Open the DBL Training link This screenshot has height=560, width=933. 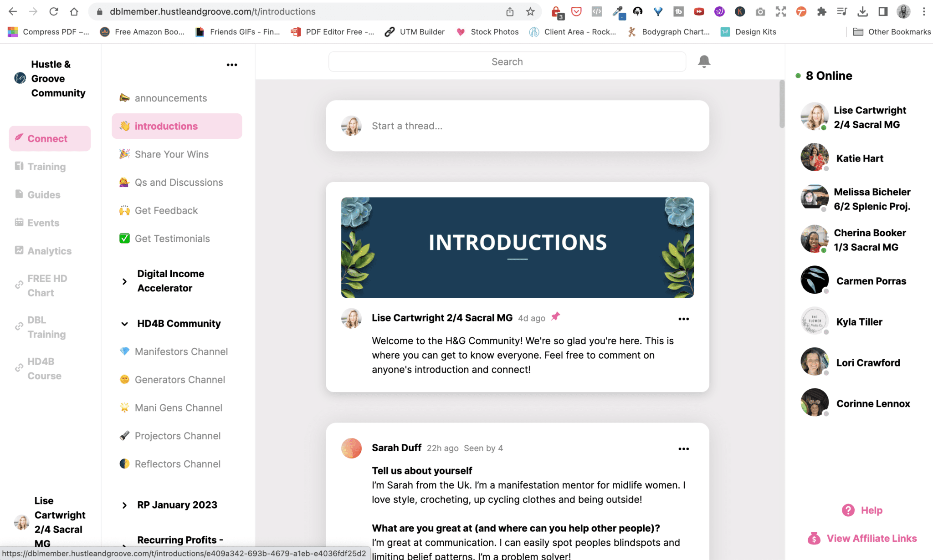point(46,327)
